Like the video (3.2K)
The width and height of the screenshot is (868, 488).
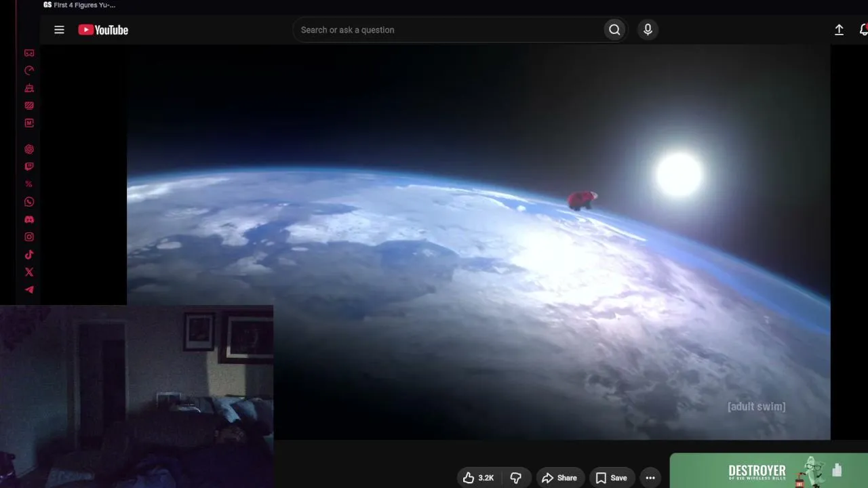tap(479, 478)
